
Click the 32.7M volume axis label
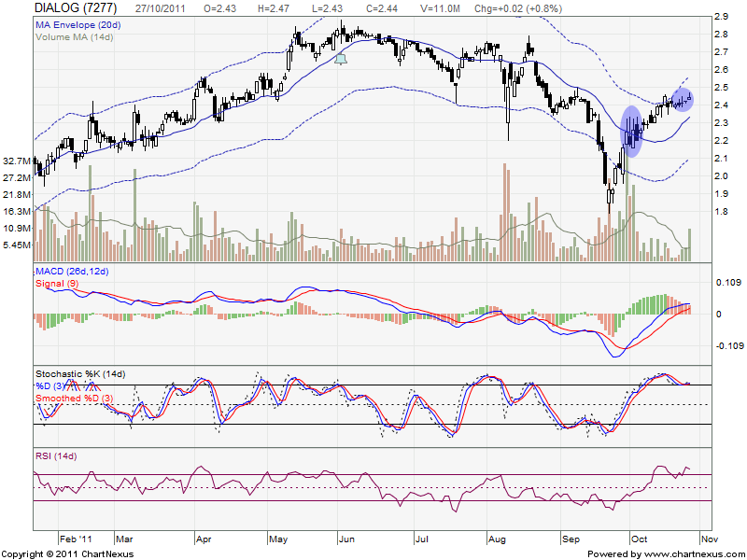[17, 161]
